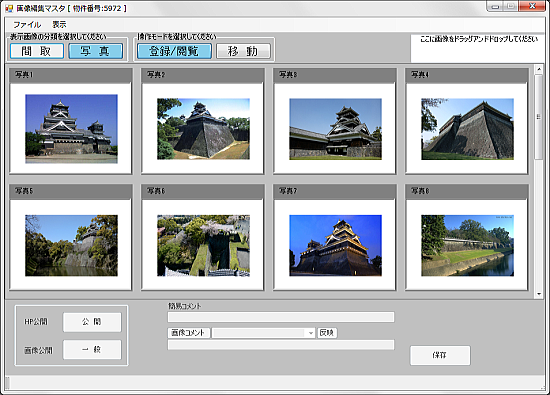The height and width of the screenshot is (395, 550).
Task: Click the 保存 save button
Action: pyautogui.click(x=440, y=355)
